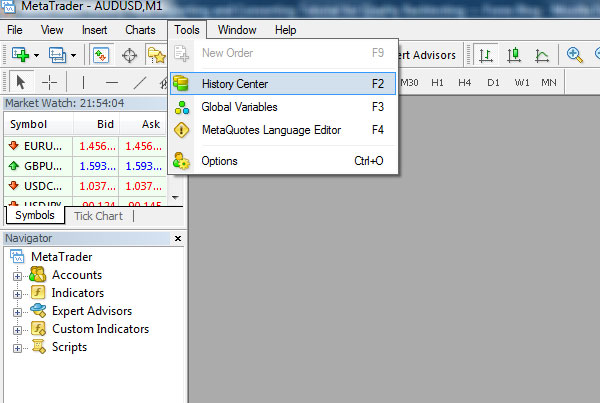Screen dimensions: 600x403
Task: Click the Ask column header
Action: (x=143, y=124)
